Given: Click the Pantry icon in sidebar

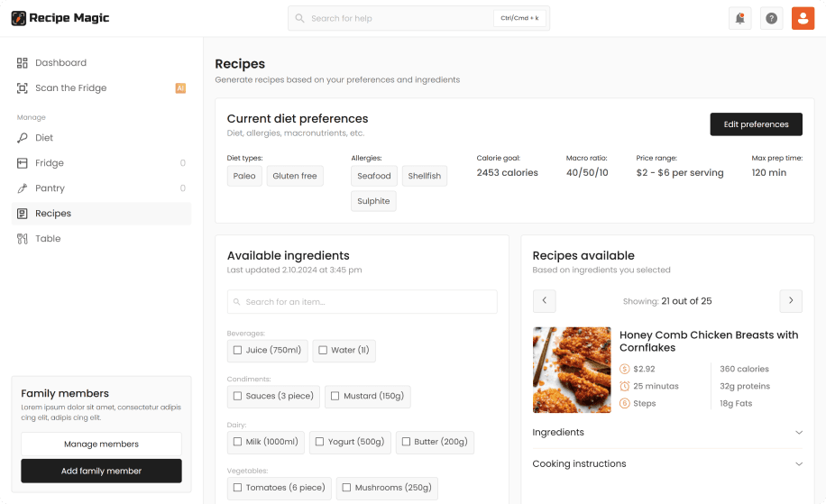Looking at the screenshot, I should click(23, 188).
